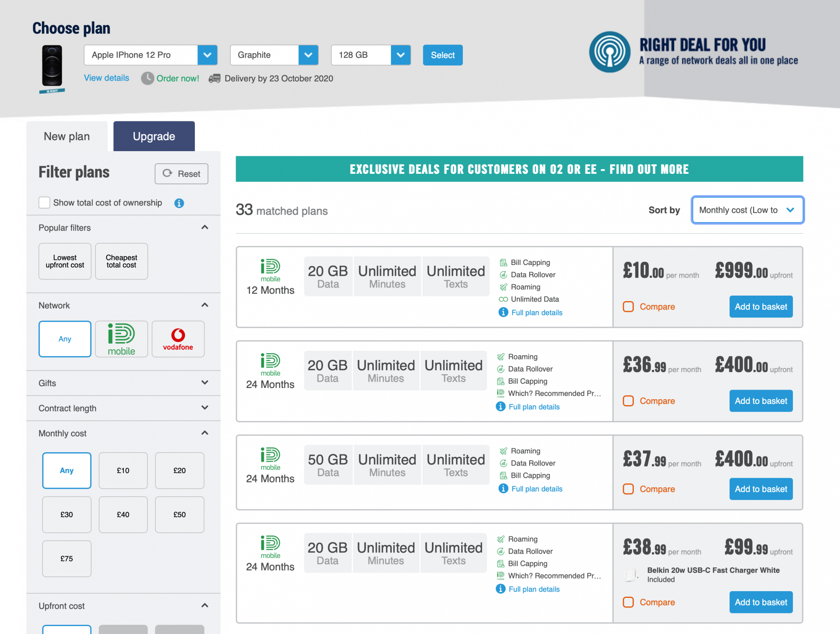The height and width of the screenshot is (634, 840).
Task: Select the £20 monthly cost filter
Action: (x=180, y=470)
